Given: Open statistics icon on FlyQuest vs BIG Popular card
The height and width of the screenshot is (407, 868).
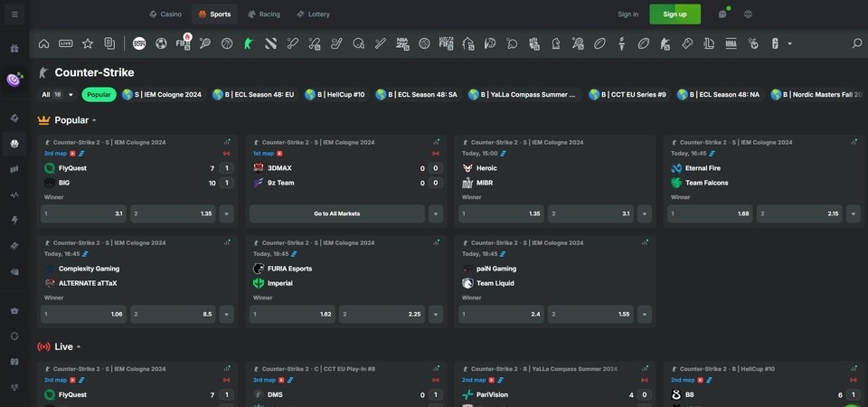Looking at the screenshot, I should (228, 142).
